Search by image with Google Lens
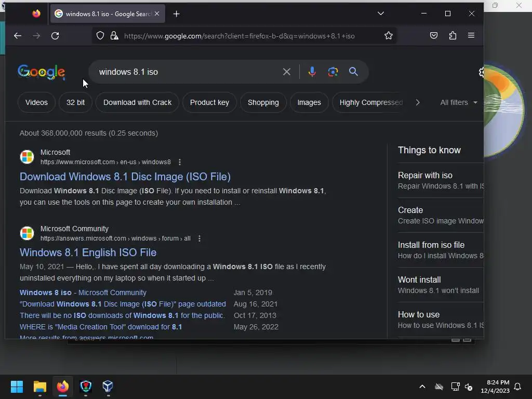 coord(333,72)
